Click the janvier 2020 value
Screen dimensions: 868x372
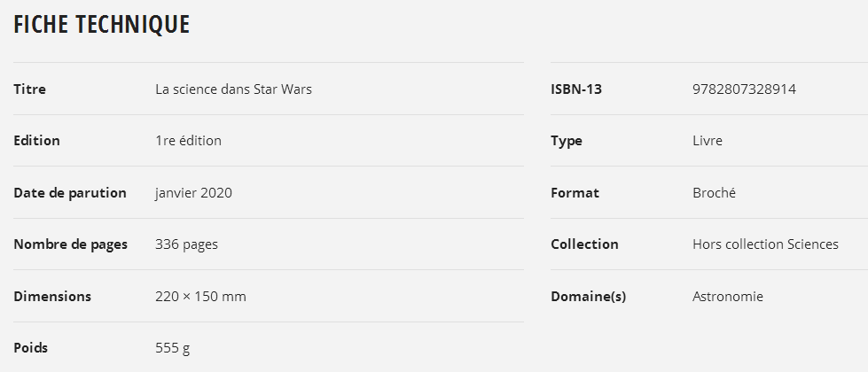pyautogui.click(x=193, y=193)
